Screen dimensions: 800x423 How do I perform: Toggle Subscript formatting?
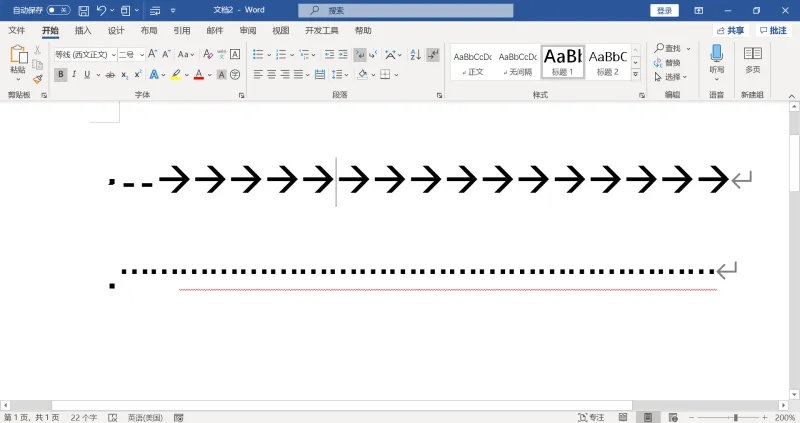click(124, 74)
